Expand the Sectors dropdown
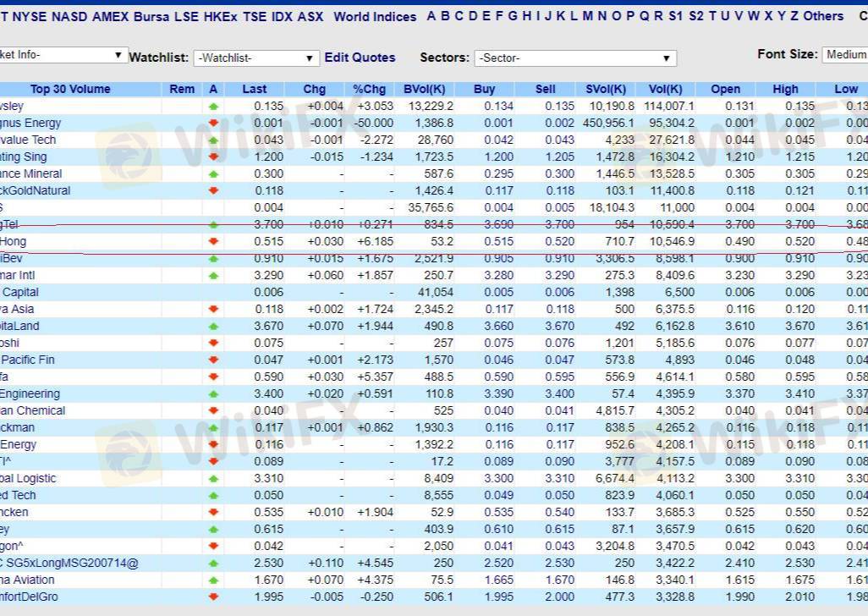The height and width of the screenshot is (616, 868). (x=574, y=58)
